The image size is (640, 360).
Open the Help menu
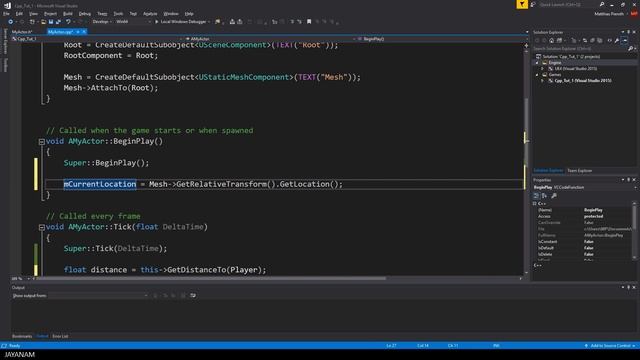tap(189, 13)
